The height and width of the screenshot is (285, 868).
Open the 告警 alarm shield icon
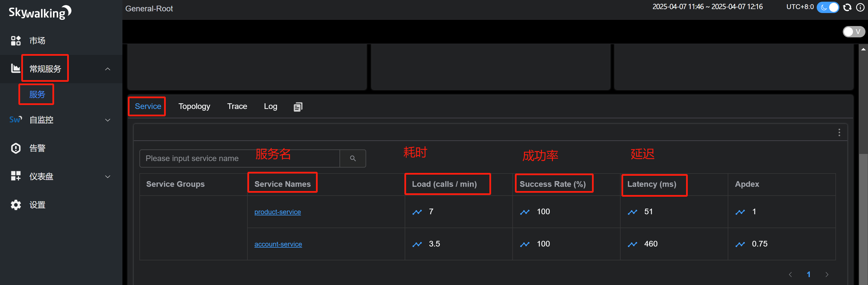[16, 148]
